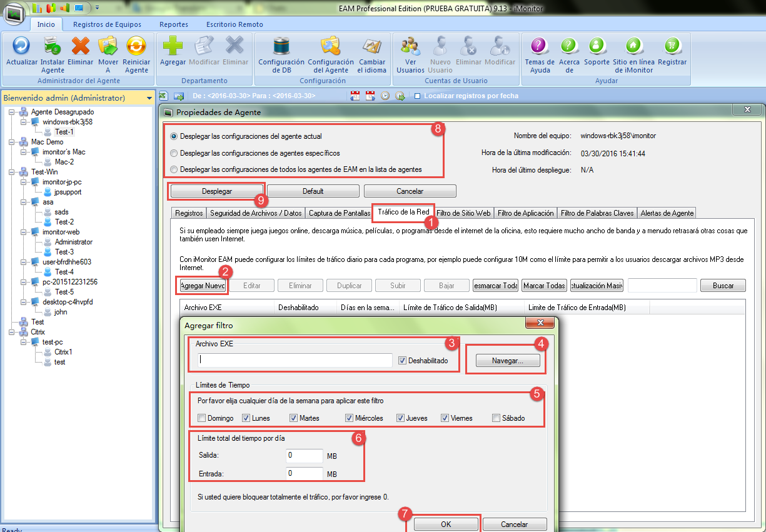Click the Actualizar refresh icon

(x=22, y=46)
